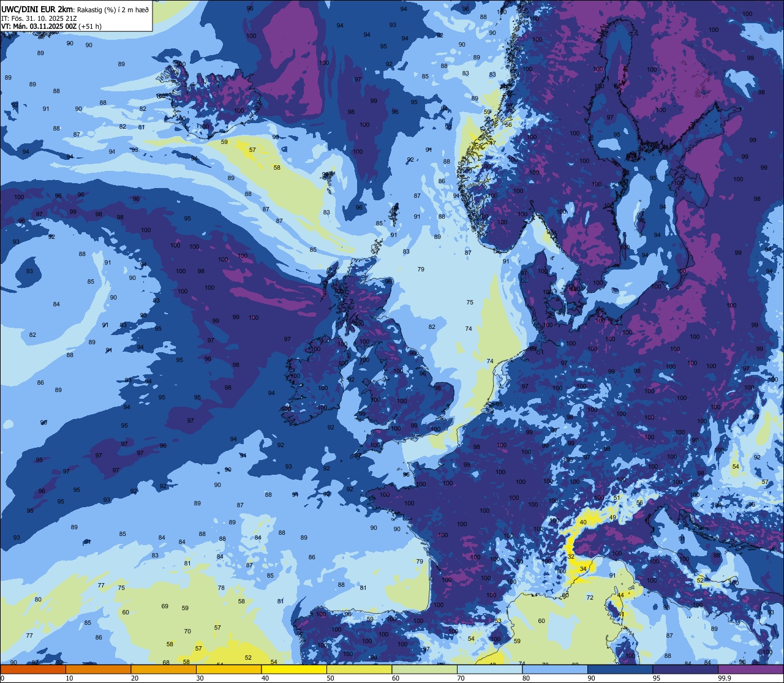The image size is (784, 683).
Task: Click the legend tick label '99.9'
Action: click(725, 678)
